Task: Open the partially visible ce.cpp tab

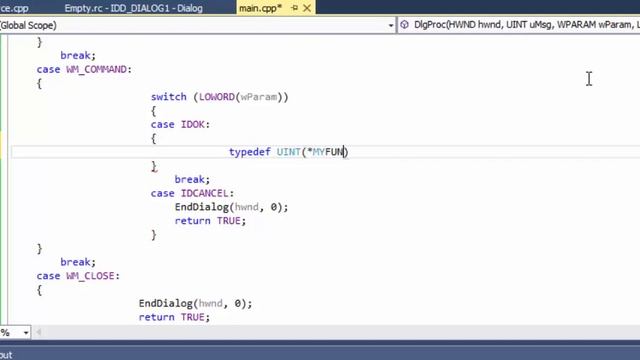Action: [14, 8]
